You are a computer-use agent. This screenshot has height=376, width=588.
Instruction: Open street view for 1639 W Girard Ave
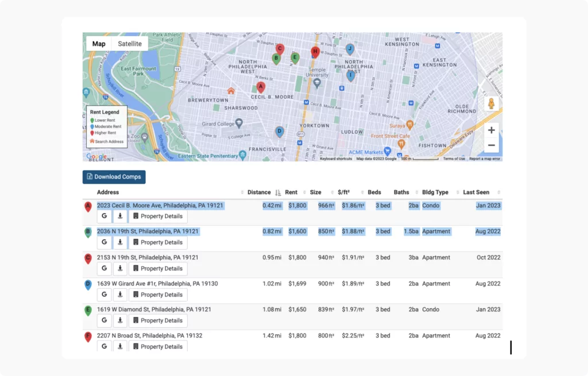pyautogui.click(x=120, y=294)
